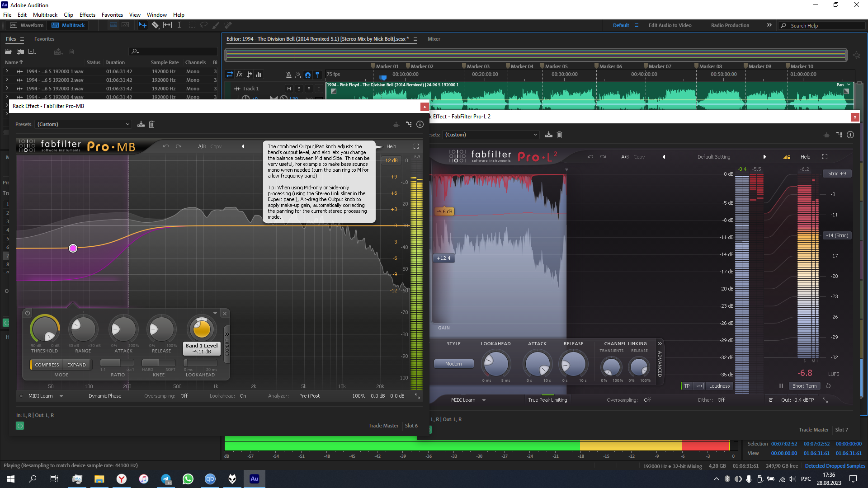Toggle Pro-MB rack effect power button

click(x=20, y=426)
